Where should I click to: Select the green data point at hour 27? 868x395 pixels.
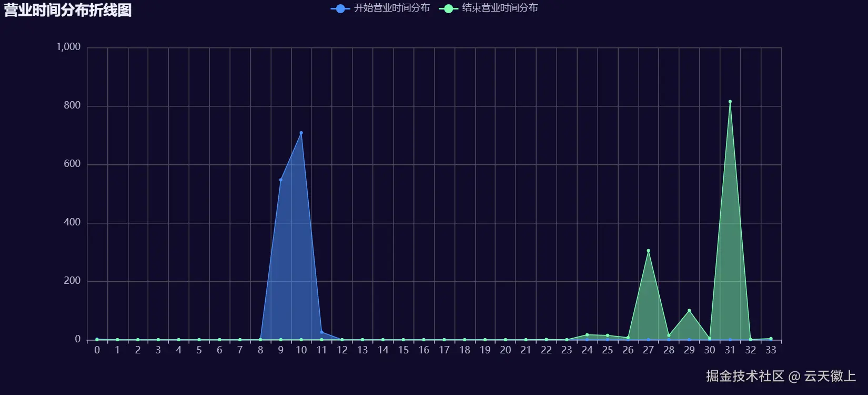tap(648, 251)
